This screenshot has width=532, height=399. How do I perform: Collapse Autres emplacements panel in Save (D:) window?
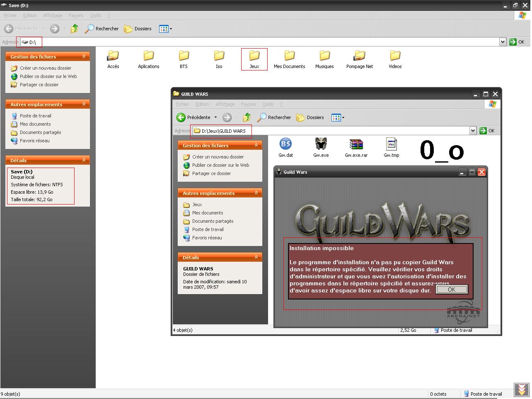tap(84, 104)
